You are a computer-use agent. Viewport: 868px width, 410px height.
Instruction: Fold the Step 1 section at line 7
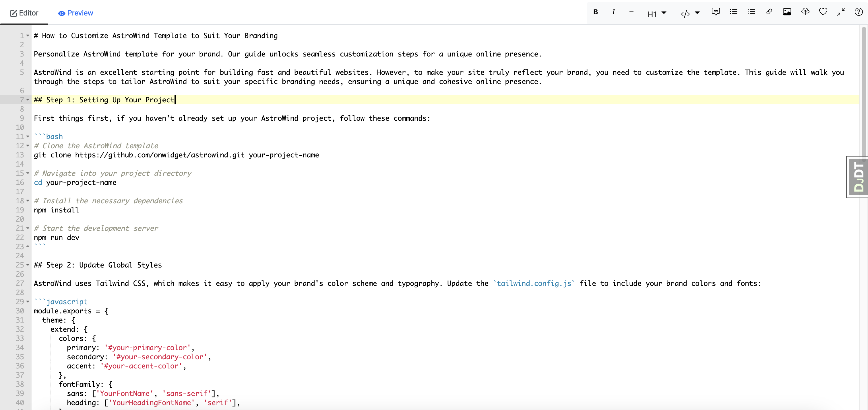coord(28,100)
